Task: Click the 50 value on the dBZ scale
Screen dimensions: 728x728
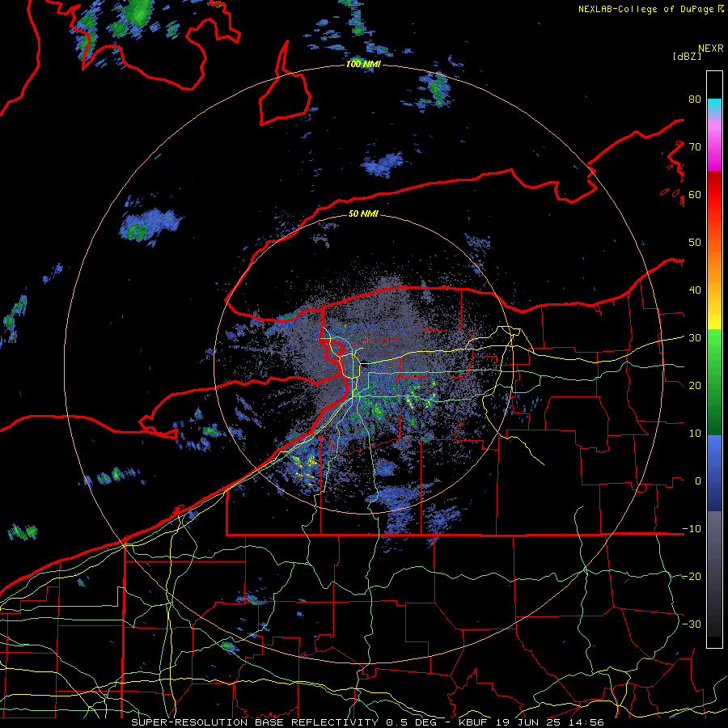Action: (695, 243)
